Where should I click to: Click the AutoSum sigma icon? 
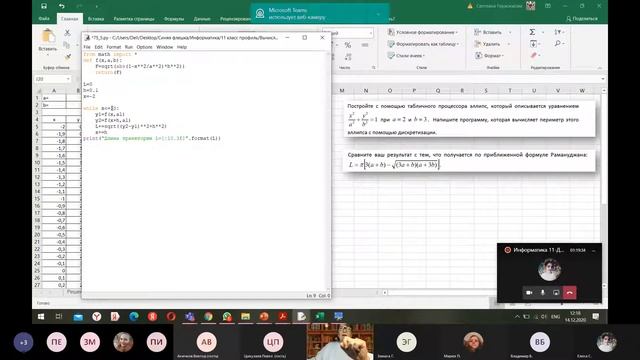pyautogui.click(x=532, y=32)
